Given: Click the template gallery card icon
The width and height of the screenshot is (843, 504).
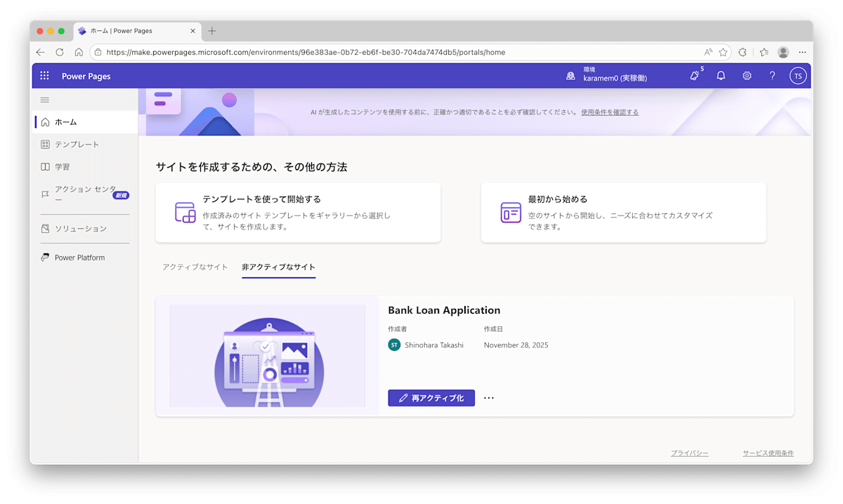Looking at the screenshot, I should coord(185,213).
